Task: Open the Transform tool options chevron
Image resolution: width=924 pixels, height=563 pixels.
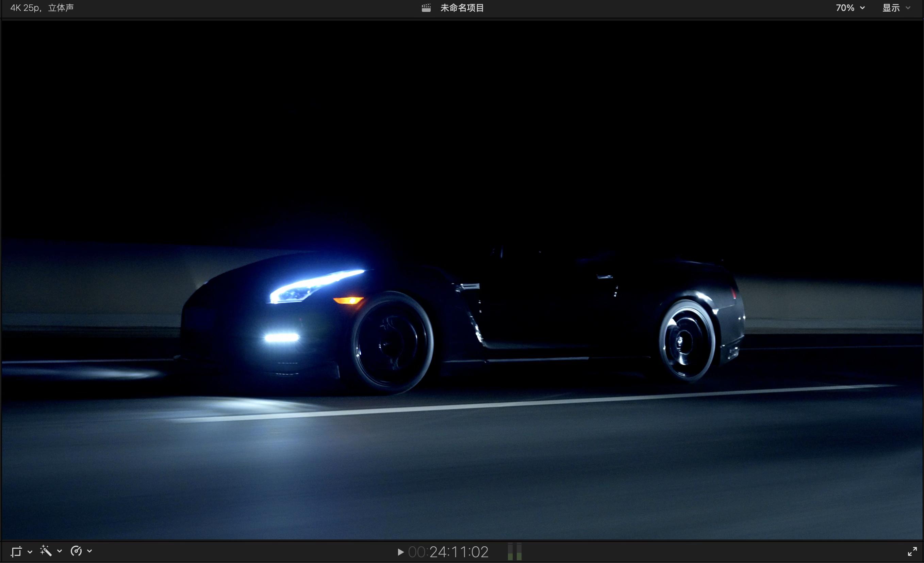Action: tap(30, 551)
